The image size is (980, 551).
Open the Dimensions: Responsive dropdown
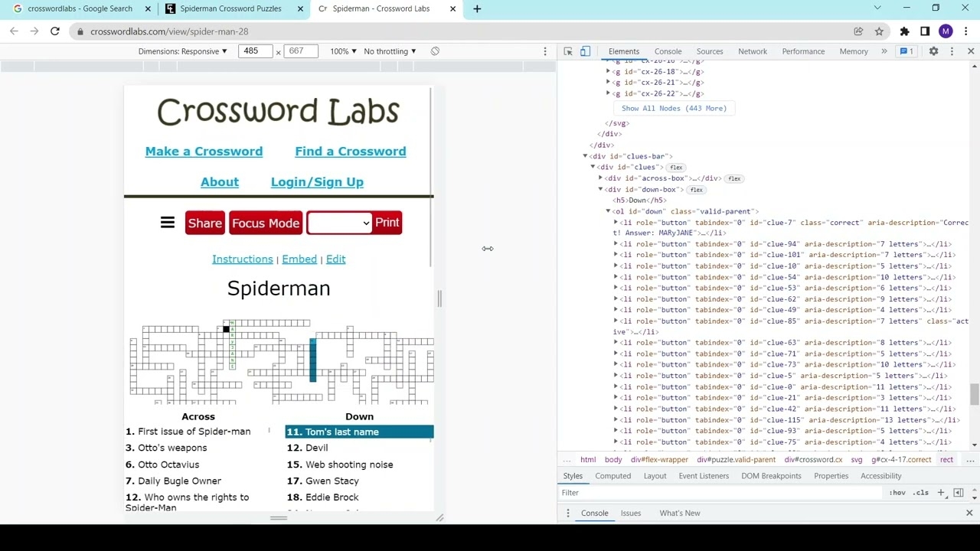pyautogui.click(x=182, y=51)
